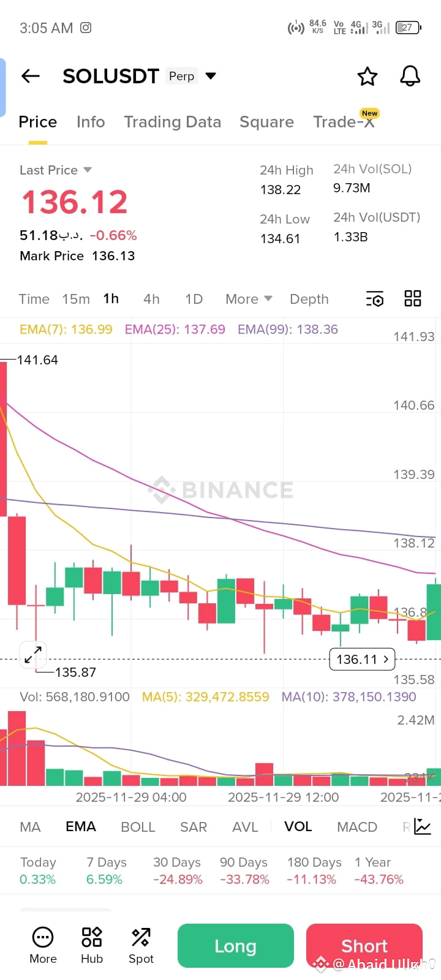Tap the green Long button
This screenshot has height=980, width=441.
(236, 946)
